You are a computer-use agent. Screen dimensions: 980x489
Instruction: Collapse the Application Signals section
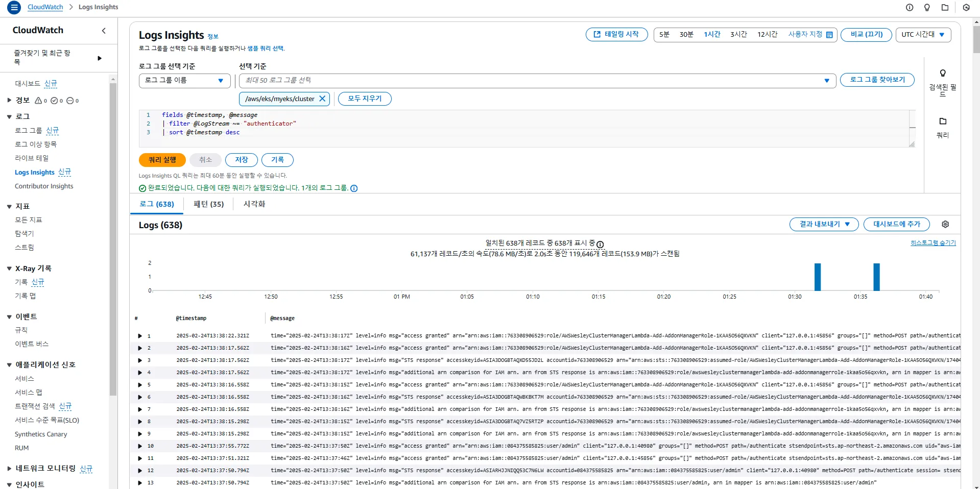pos(9,365)
